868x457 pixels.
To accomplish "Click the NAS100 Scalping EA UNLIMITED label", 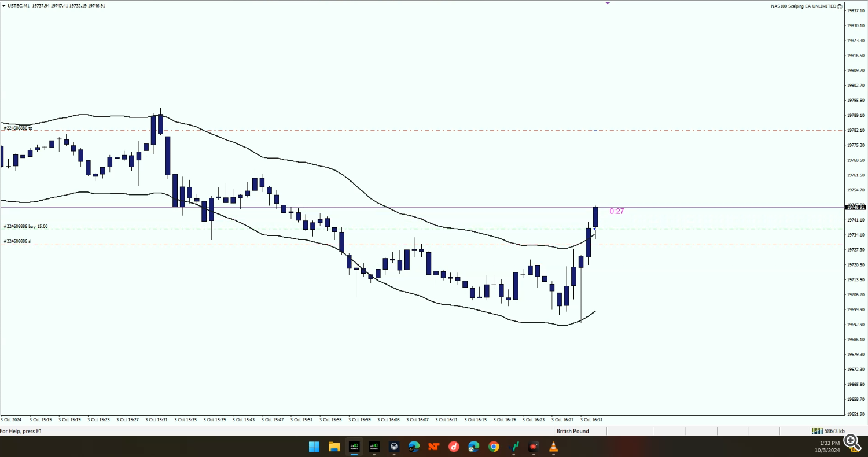I will [x=804, y=6].
